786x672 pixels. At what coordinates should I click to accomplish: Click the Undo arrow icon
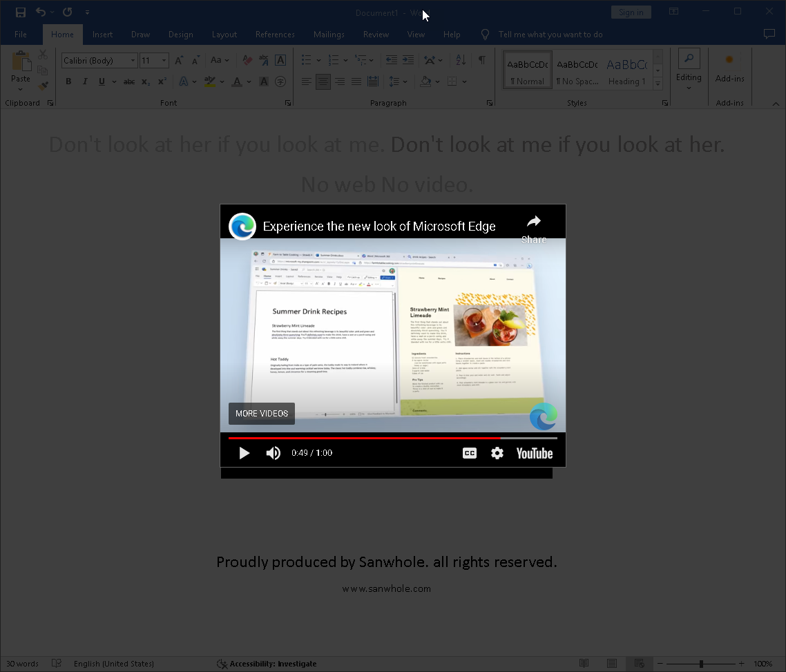tap(41, 12)
